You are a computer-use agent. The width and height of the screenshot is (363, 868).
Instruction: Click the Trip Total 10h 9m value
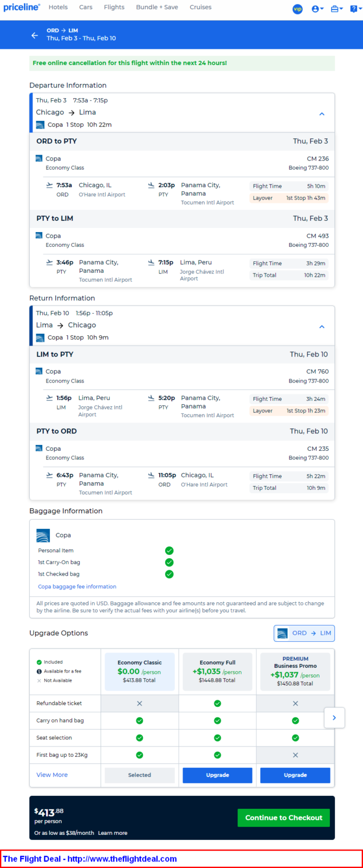[x=316, y=488]
